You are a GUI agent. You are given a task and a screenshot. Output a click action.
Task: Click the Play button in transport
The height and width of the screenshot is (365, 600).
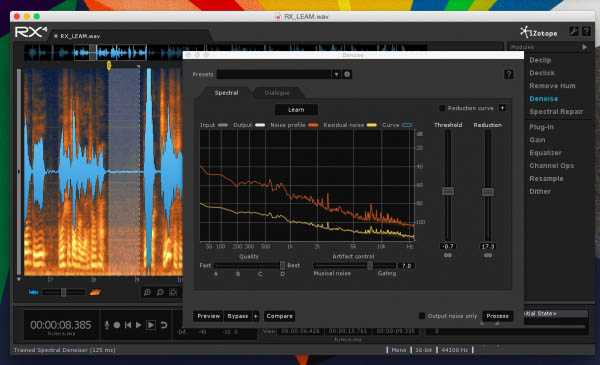(139, 325)
